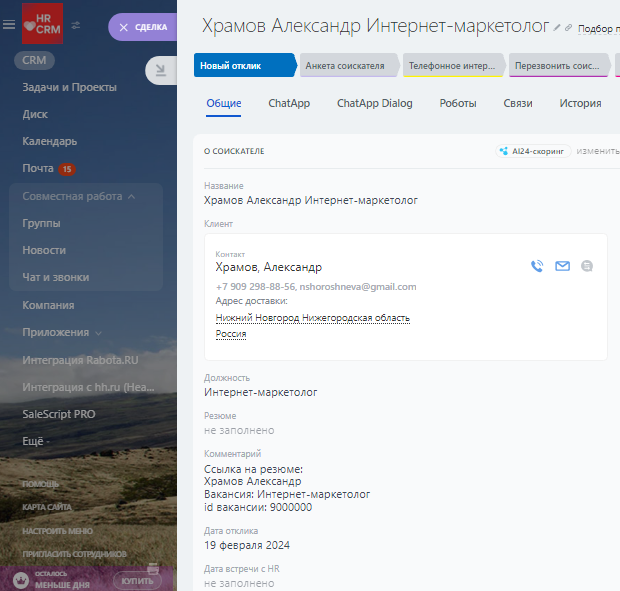Click the hamburger menu icon

coord(9,26)
